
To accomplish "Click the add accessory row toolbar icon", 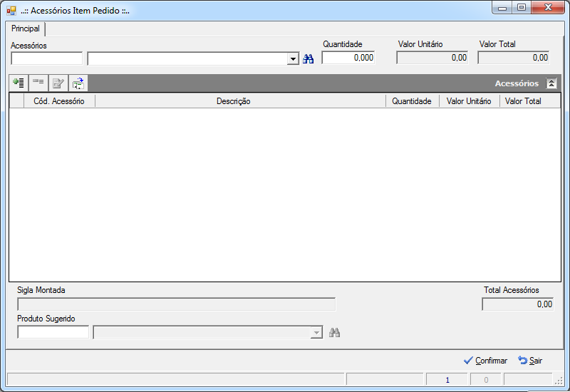I will 19,83.
